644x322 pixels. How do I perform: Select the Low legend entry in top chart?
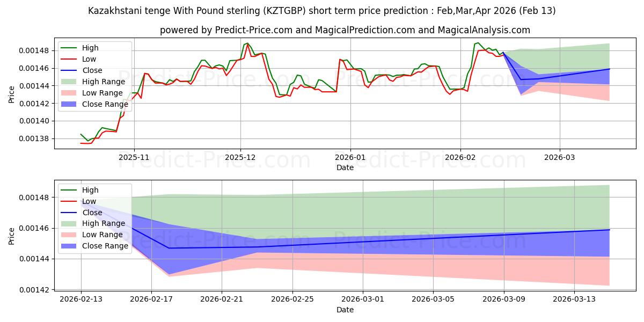click(89, 59)
